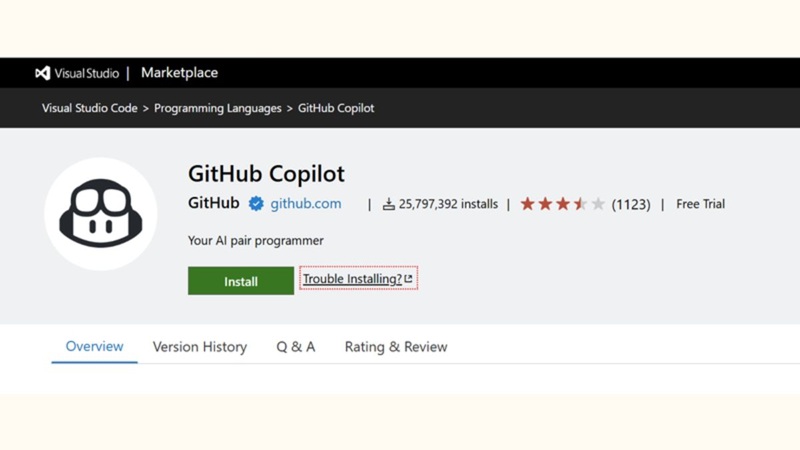Open the Rating & Review tab
Image resolution: width=800 pixels, height=450 pixels.
coord(396,347)
